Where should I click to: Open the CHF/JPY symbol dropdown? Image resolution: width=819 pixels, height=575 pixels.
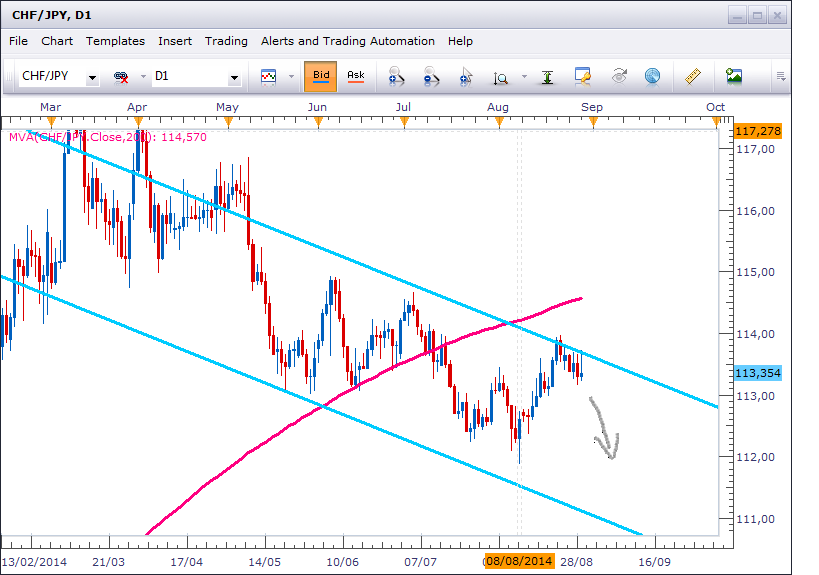point(92,77)
